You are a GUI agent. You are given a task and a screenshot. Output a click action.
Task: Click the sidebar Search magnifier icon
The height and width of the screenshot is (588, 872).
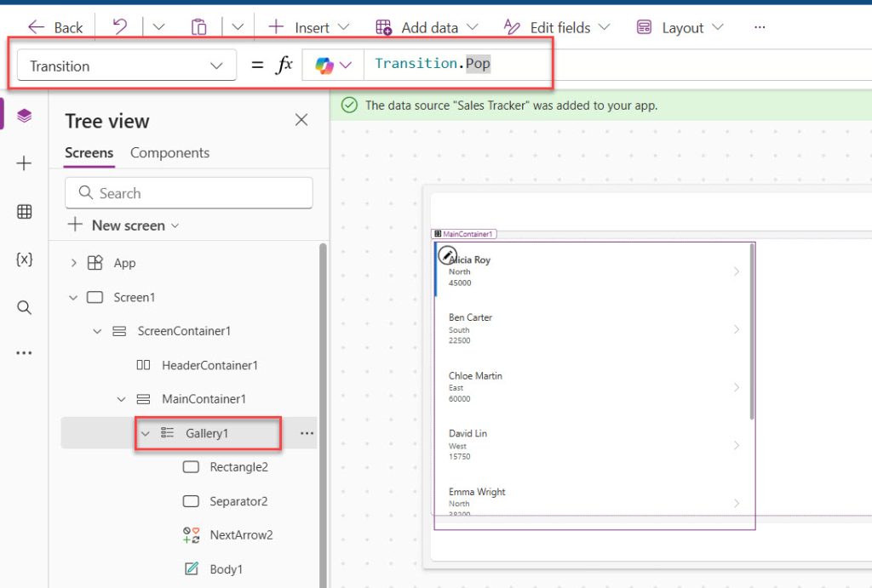24,307
